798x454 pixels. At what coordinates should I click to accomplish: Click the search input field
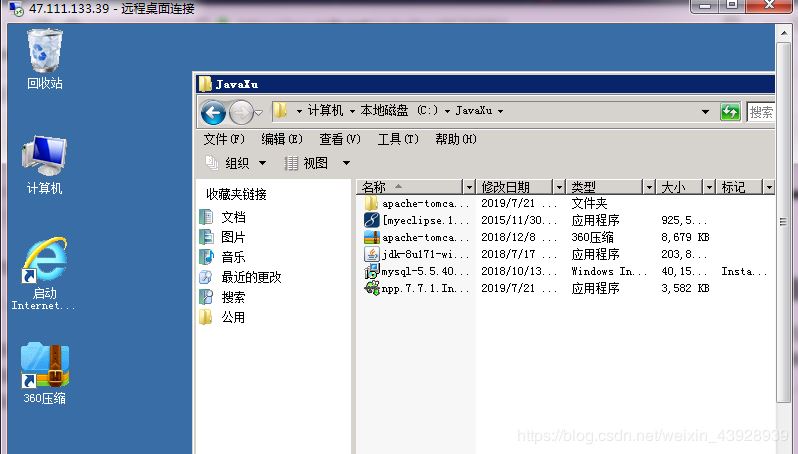[762, 112]
